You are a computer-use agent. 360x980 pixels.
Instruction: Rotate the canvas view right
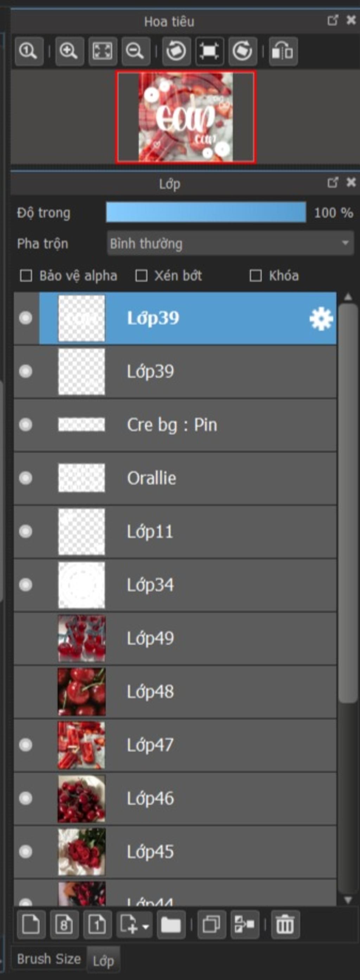tap(243, 51)
